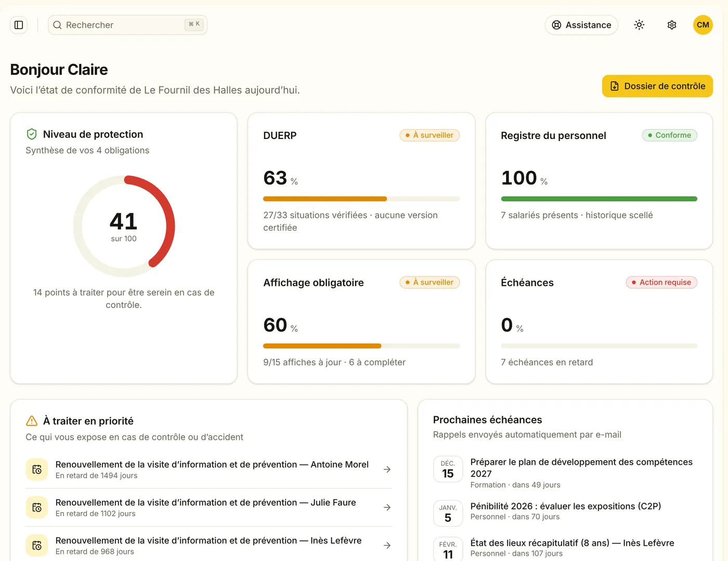This screenshot has height=561, width=728.
Task: Open the Affichage obligatoire card title
Action: click(x=314, y=283)
